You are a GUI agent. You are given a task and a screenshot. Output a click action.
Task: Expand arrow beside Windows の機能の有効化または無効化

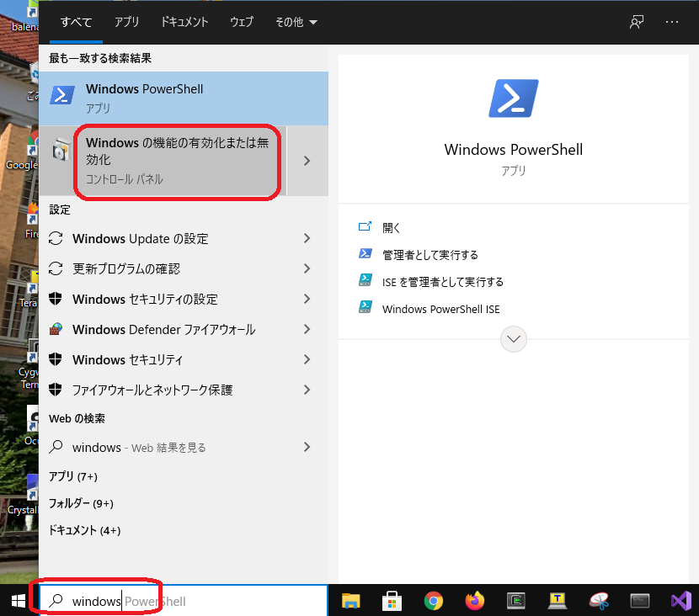click(x=307, y=161)
